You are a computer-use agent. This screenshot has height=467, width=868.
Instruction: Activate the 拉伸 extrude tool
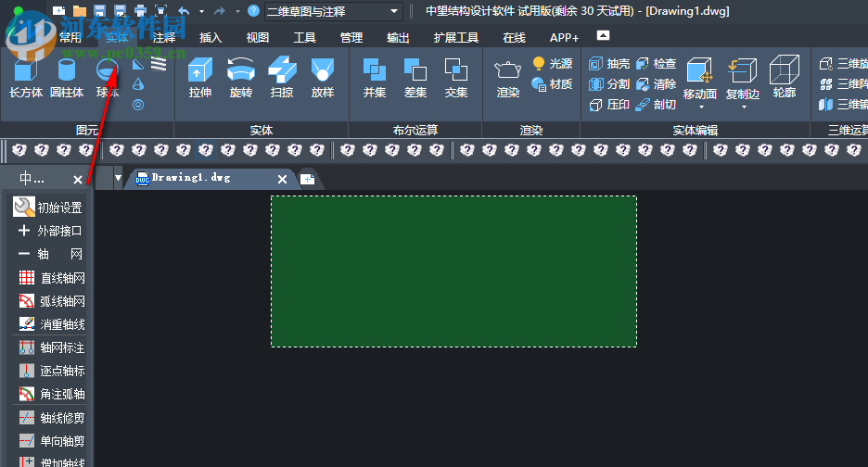199,78
